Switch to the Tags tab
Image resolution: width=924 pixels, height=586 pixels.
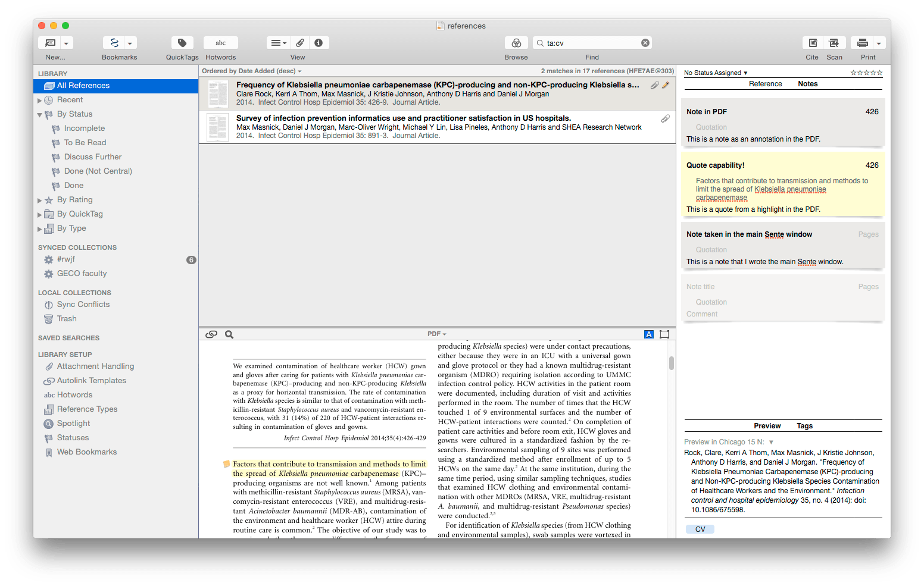click(x=805, y=425)
